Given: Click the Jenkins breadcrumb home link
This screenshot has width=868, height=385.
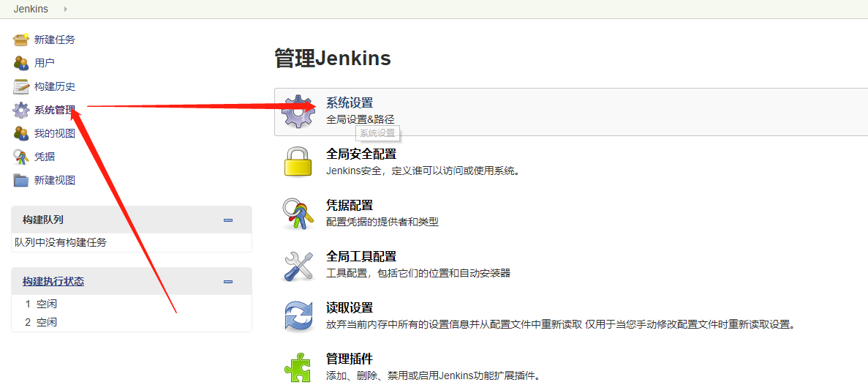Looking at the screenshot, I should 31,9.
